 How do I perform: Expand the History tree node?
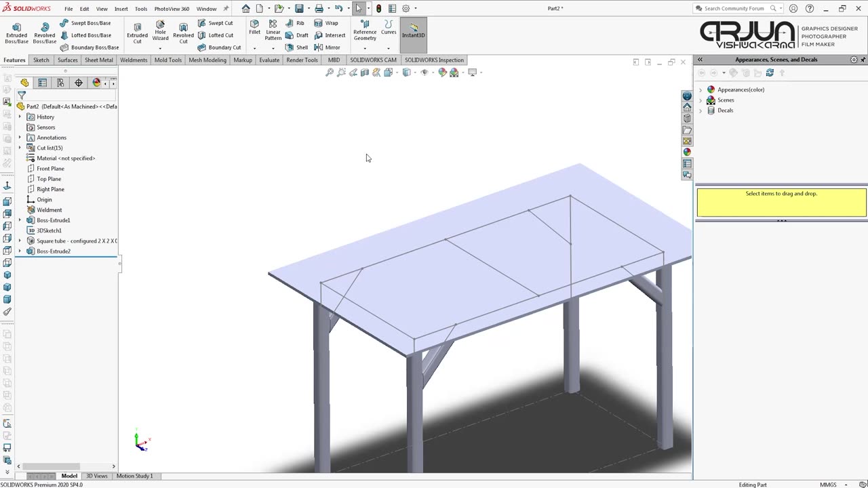(20, 117)
